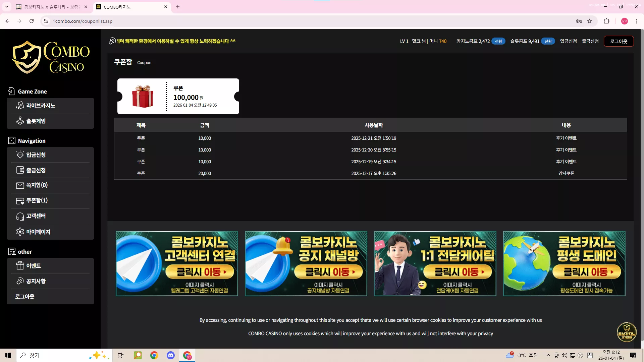Screen dimensions: 644x362
Task: Click the 100,000원 coupon card
Action: click(178, 97)
